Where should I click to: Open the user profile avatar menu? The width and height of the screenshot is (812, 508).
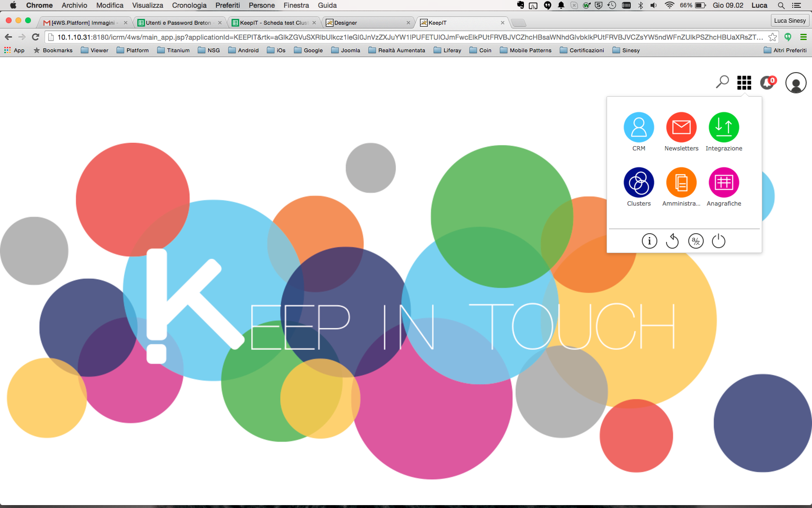[x=796, y=83]
